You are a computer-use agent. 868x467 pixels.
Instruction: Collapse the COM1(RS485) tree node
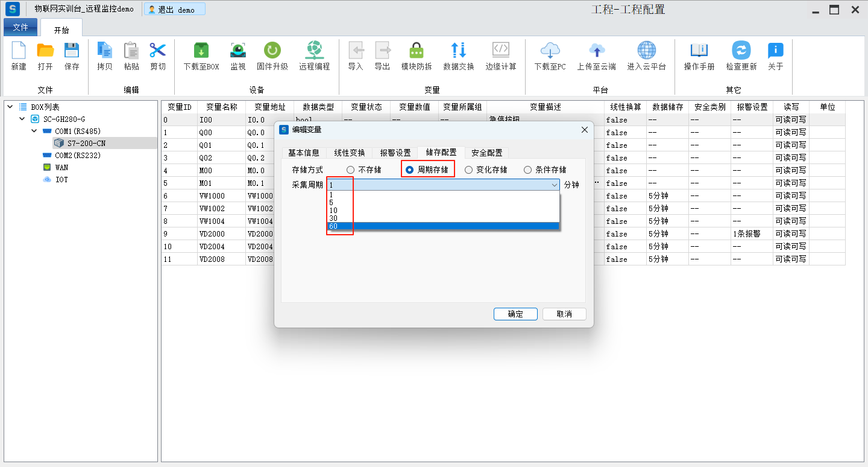(34, 131)
